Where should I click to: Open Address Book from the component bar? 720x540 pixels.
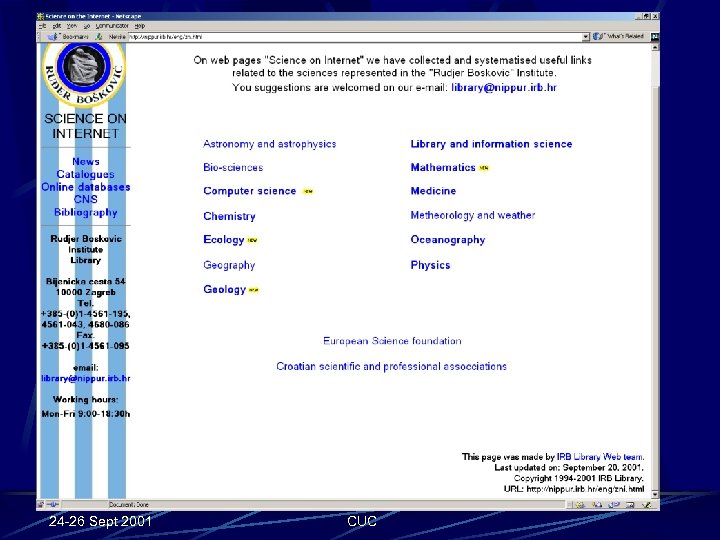630,505
